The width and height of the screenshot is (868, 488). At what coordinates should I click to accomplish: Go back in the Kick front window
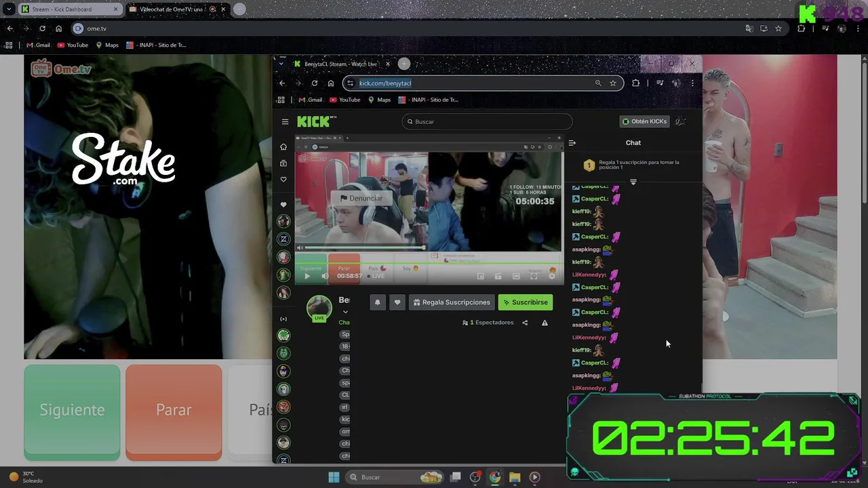click(282, 83)
